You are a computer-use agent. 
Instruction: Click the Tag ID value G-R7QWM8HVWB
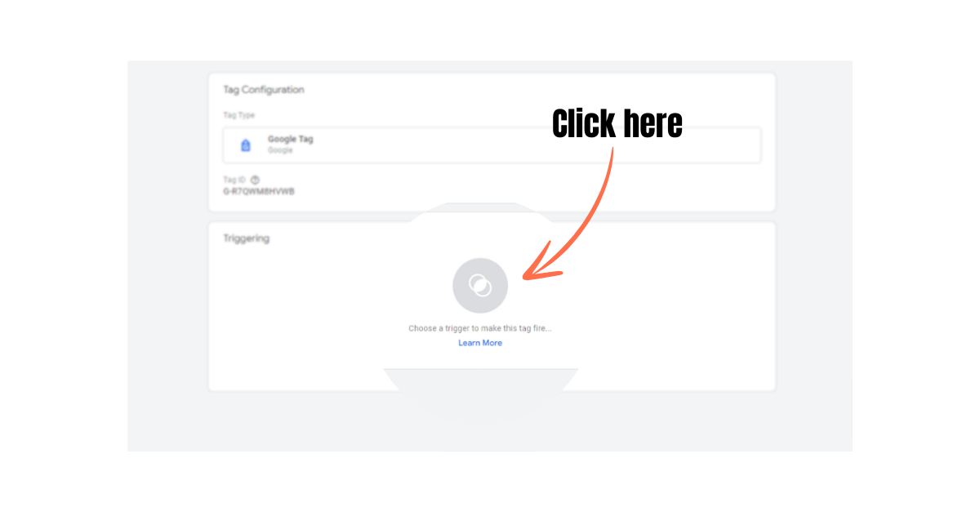pyautogui.click(x=259, y=192)
